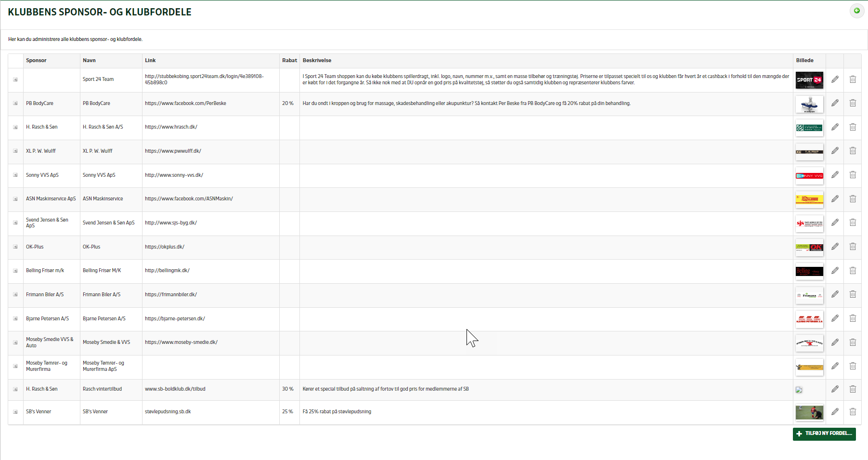Delete the PB BodyCare row
Image resolution: width=868 pixels, height=460 pixels.
pyautogui.click(x=853, y=103)
